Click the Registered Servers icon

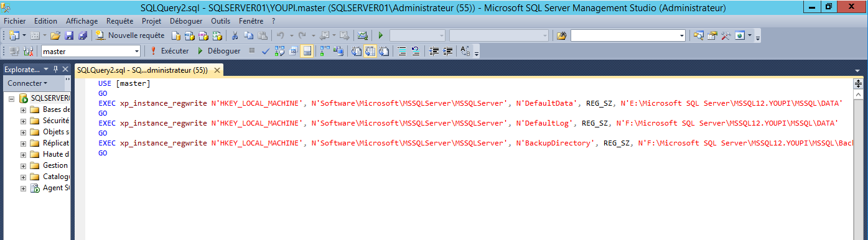tap(699, 35)
